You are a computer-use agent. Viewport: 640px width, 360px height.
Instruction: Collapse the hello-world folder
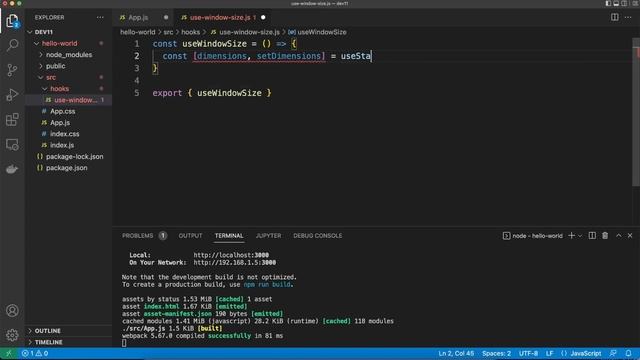37,43
